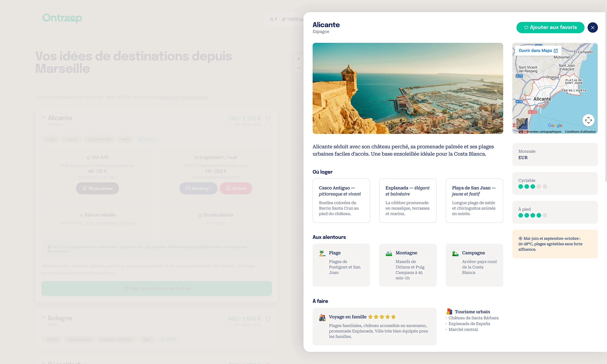The width and height of the screenshot is (607, 364).
Task: Click the Booking button in background page
Action: click(x=198, y=188)
